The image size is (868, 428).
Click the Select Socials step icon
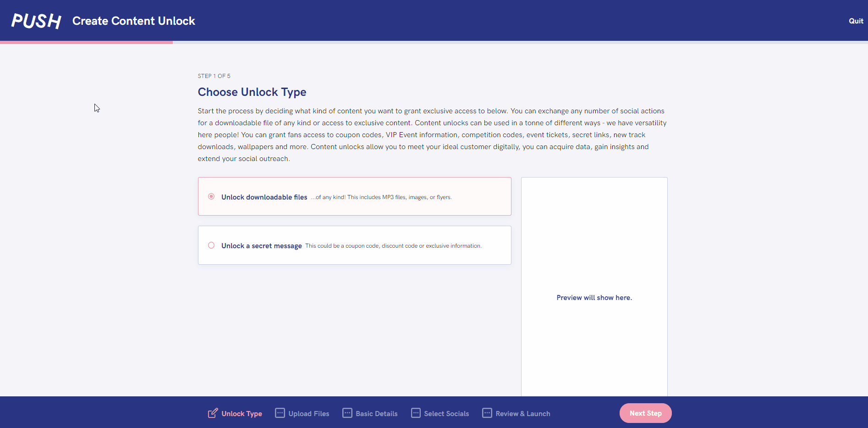tap(416, 413)
